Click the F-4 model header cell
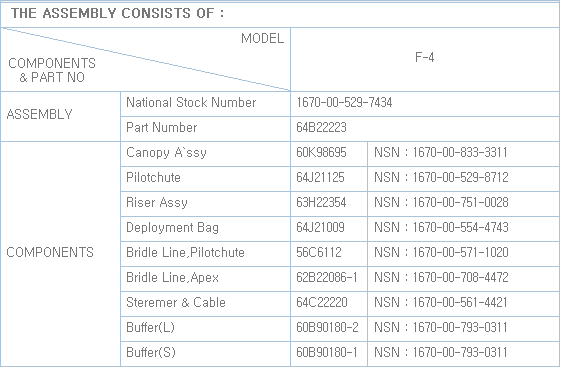Screen dimensions: 561x367 pos(425,59)
